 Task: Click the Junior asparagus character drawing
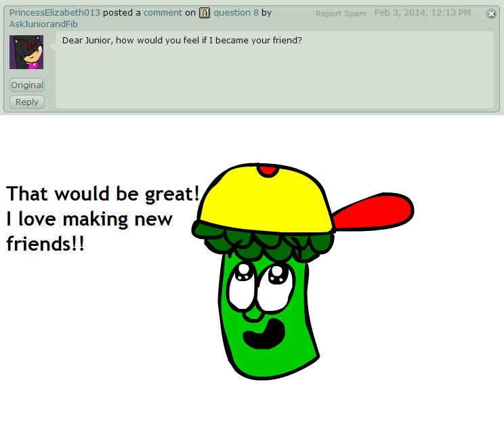coord(303,272)
